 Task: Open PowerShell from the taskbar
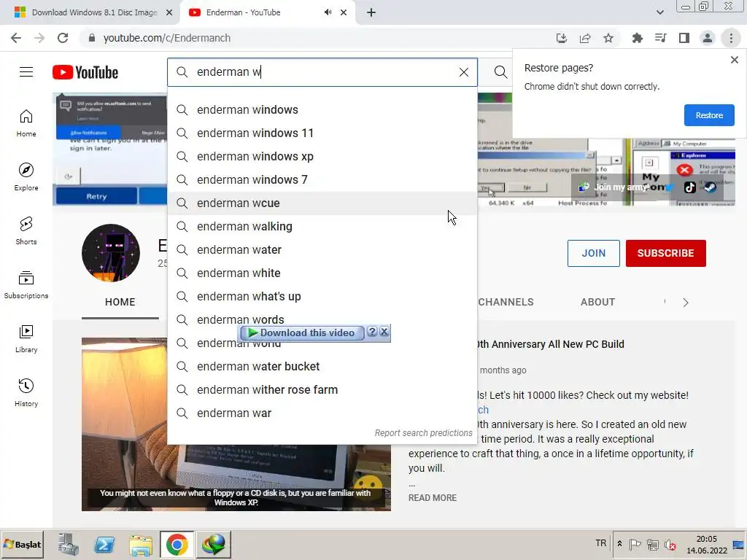pyautogui.click(x=104, y=544)
